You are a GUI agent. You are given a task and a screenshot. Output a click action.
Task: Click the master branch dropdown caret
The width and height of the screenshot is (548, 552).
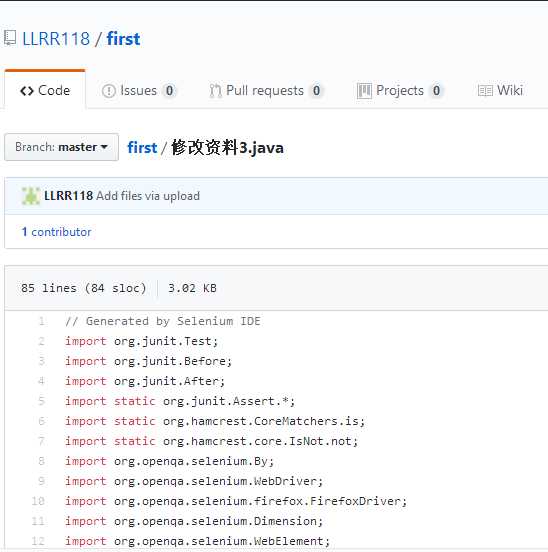pos(104,147)
